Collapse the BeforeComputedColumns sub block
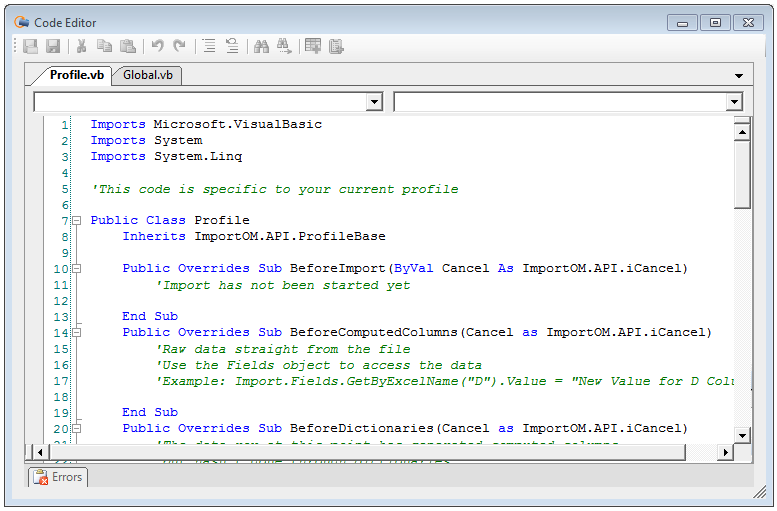The image size is (777, 511). [x=76, y=333]
